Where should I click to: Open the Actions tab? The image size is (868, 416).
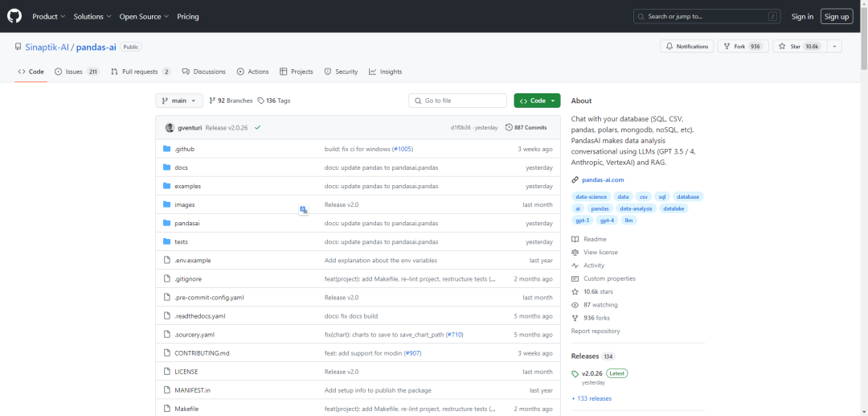click(x=252, y=72)
